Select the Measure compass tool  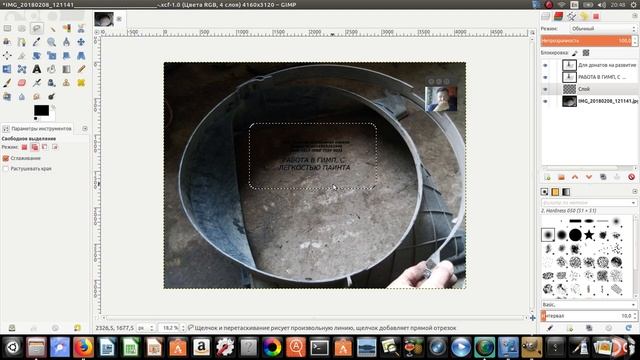tap(66, 42)
